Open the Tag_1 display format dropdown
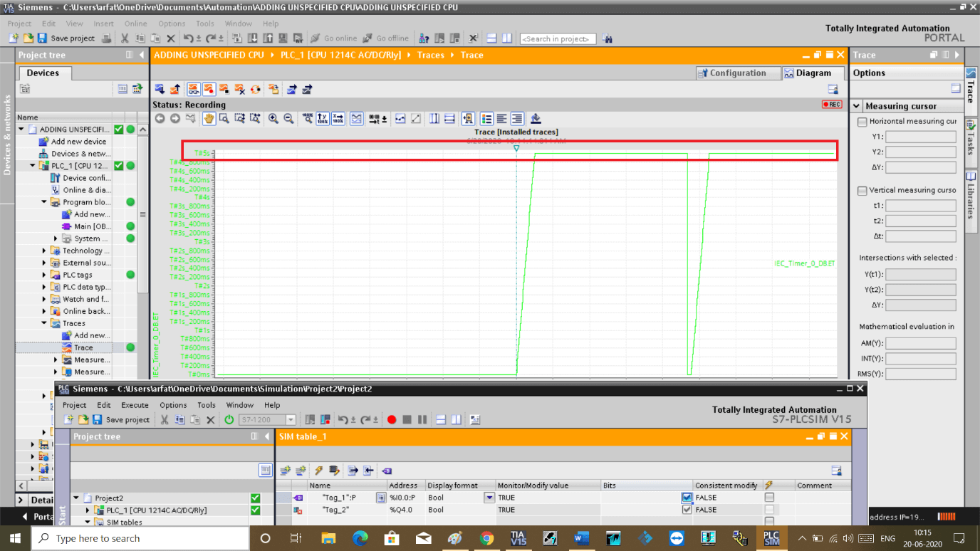This screenshot has width=980, height=551. (x=489, y=498)
